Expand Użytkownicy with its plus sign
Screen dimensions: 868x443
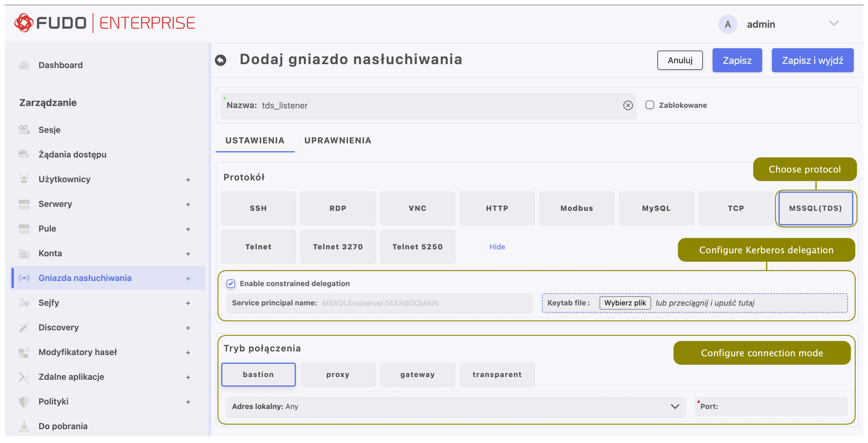pos(188,179)
